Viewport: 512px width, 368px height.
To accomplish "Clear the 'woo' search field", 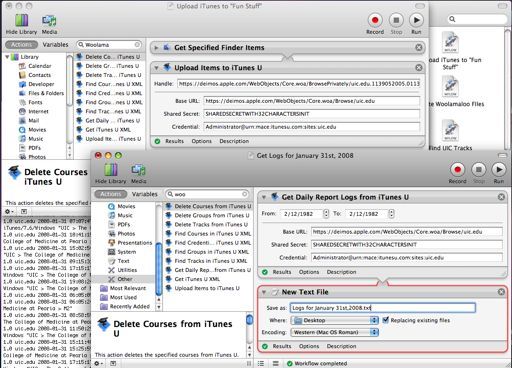I will click(x=244, y=194).
